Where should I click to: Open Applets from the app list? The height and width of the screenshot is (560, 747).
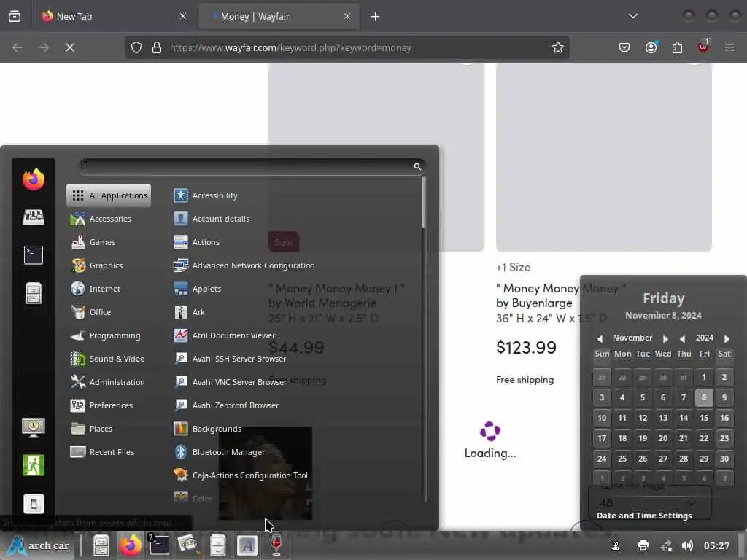[295, 289]
